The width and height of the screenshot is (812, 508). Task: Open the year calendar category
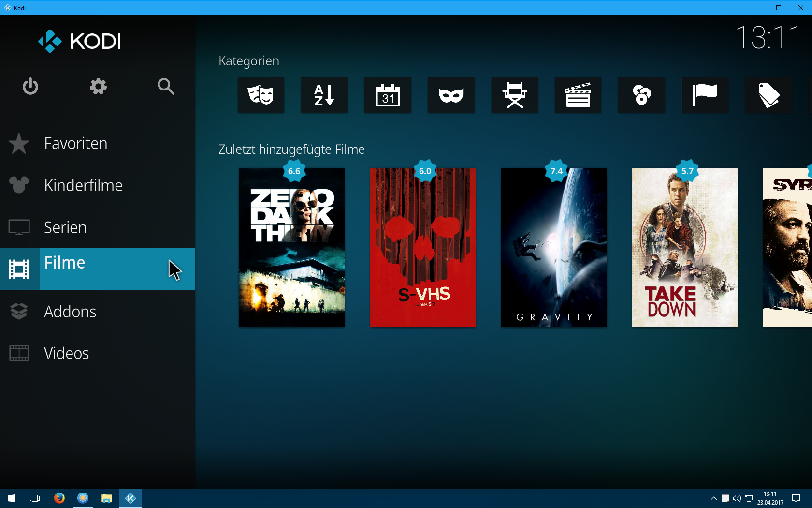click(388, 95)
